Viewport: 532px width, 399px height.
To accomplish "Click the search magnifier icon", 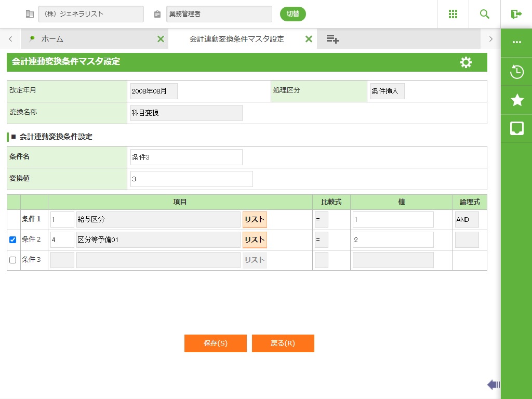I will click(485, 14).
